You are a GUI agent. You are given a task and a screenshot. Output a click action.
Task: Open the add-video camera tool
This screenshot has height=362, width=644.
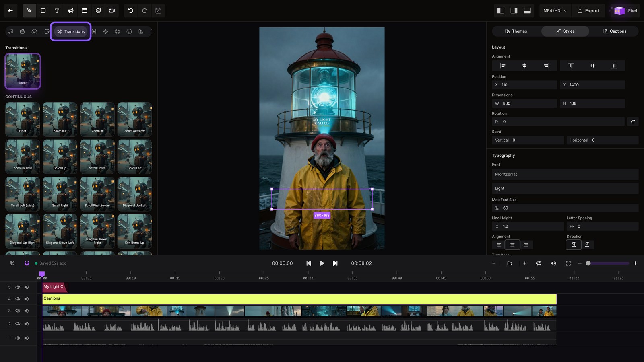pos(112,11)
